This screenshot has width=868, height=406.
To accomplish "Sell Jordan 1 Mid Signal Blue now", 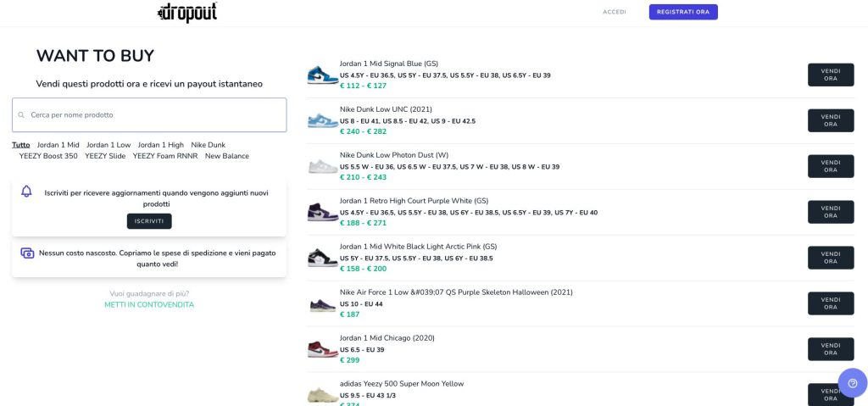I will coord(831,75).
